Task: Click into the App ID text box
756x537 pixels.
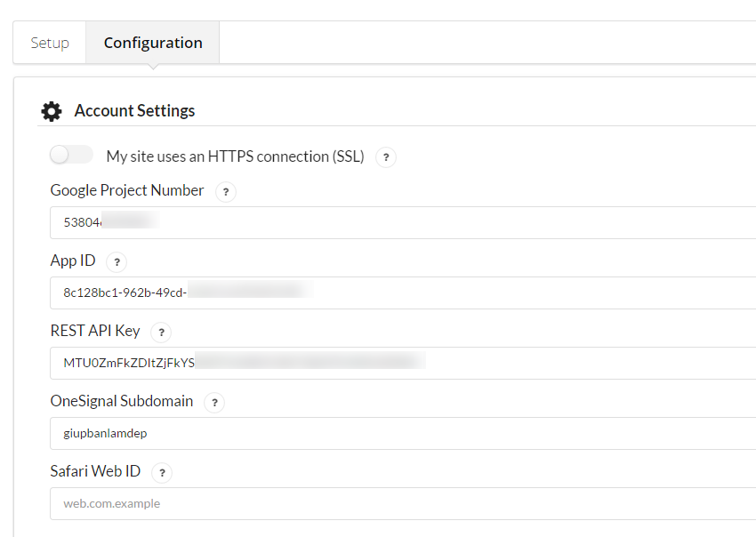Action: [400, 293]
